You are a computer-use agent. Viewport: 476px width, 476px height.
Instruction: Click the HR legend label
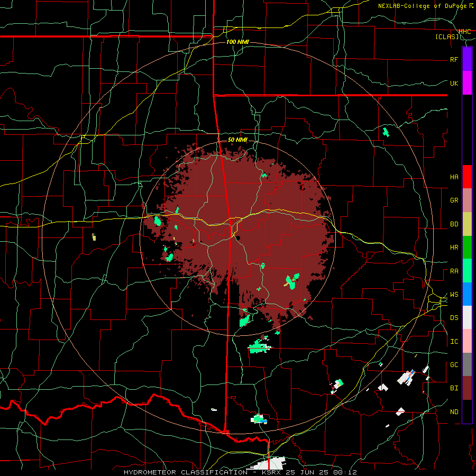tap(454, 248)
